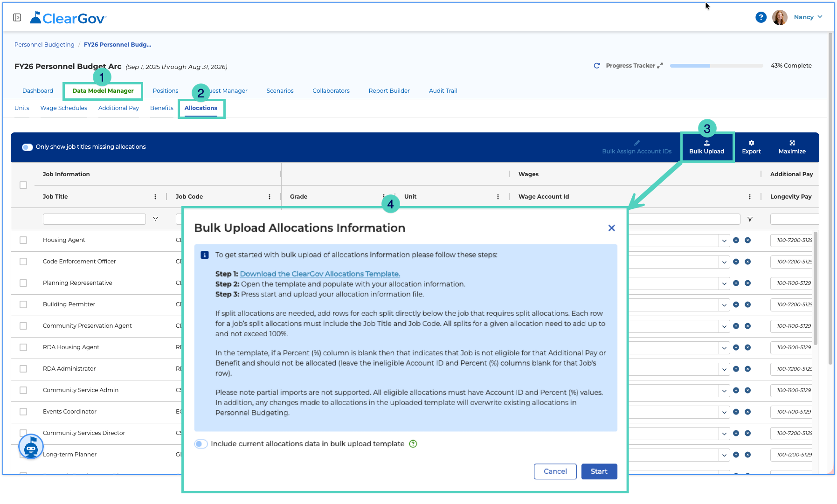The image size is (837, 504).
Task: Add split for Code Enforcement Officer row
Action: coord(736,262)
